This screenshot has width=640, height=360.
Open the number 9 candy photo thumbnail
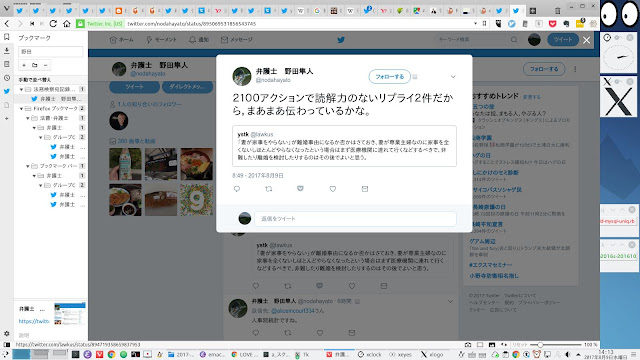coord(197,200)
